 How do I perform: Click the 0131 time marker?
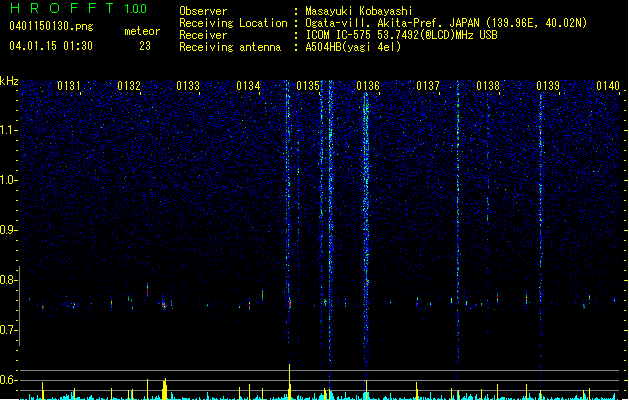(69, 86)
